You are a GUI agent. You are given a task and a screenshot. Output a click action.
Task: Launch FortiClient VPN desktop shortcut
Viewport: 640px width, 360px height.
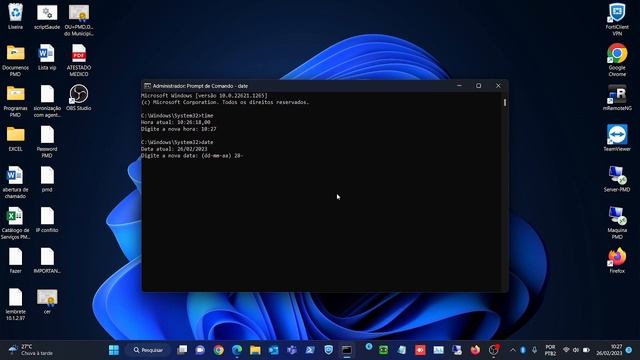[x=617, y=20]
